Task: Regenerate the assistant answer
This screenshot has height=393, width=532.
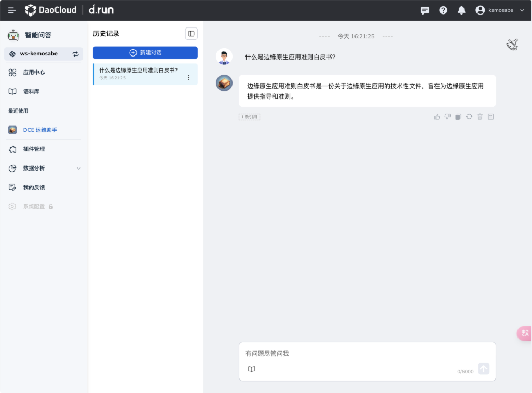Action: [x=469, y=117]
